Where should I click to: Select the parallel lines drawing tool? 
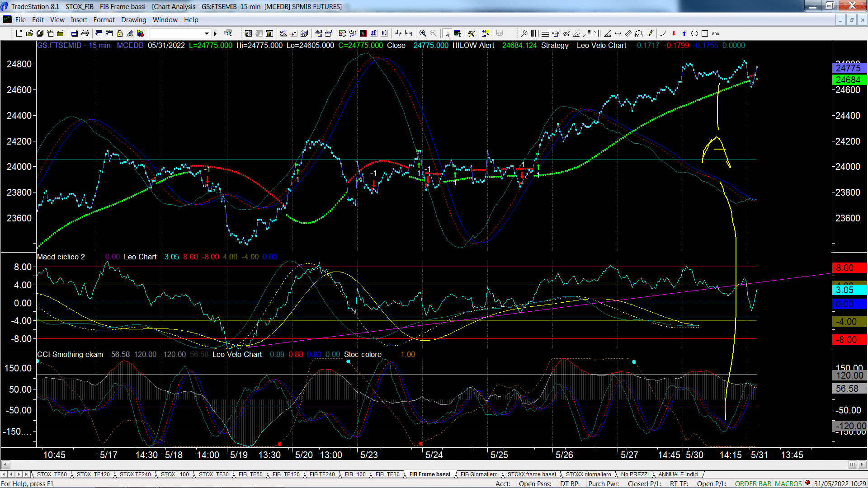(628, 33)
